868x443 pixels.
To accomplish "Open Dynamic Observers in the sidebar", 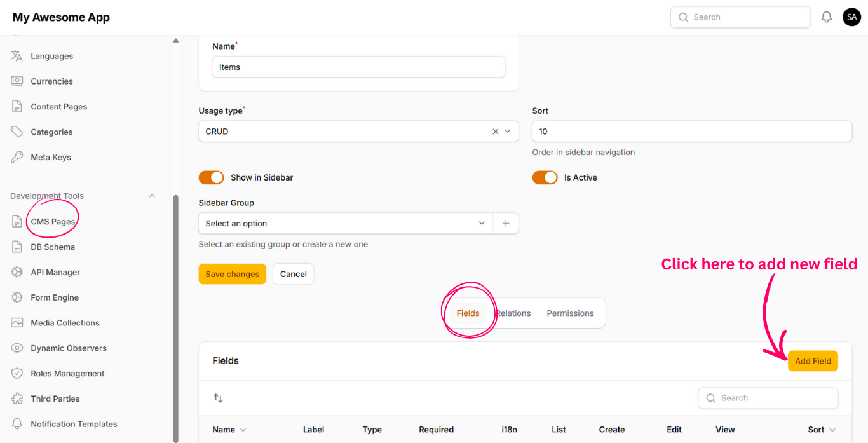I will (68, 348).
